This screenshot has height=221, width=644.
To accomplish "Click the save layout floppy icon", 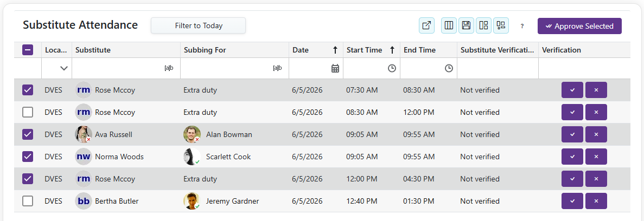I will coord(466,25).
